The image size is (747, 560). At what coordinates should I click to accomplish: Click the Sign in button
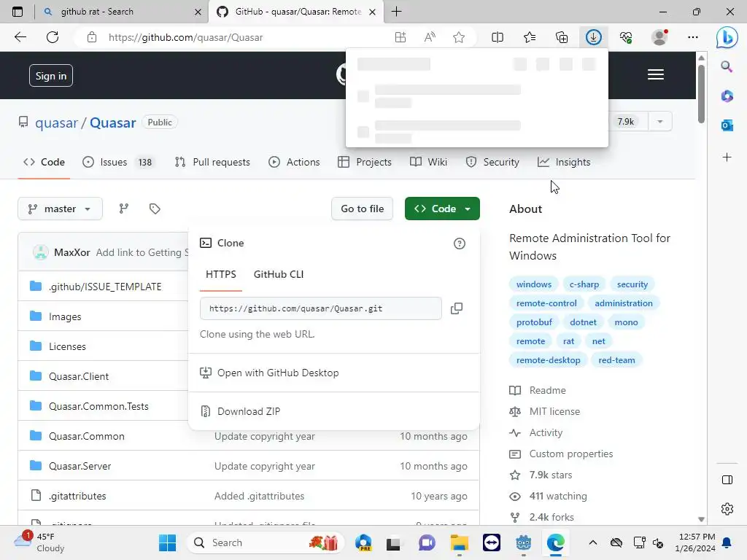coord(51,76)
